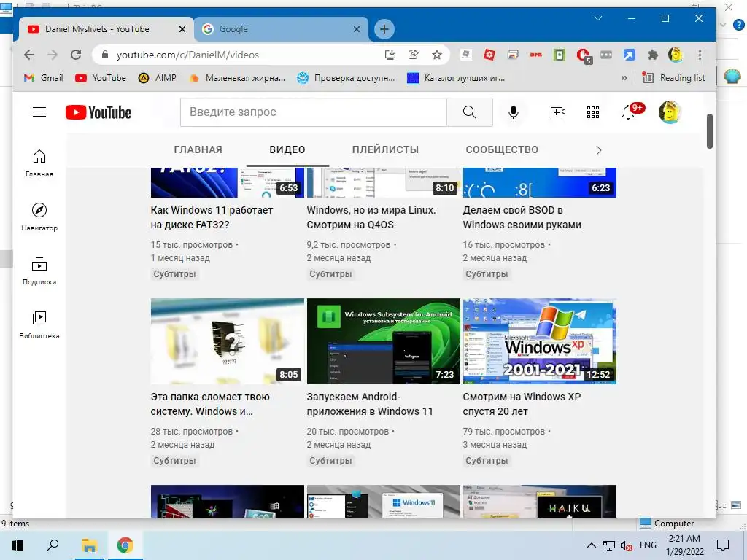747x560 pixels.
Task: Open the YouTube bookmark
Action: [101, 77]
